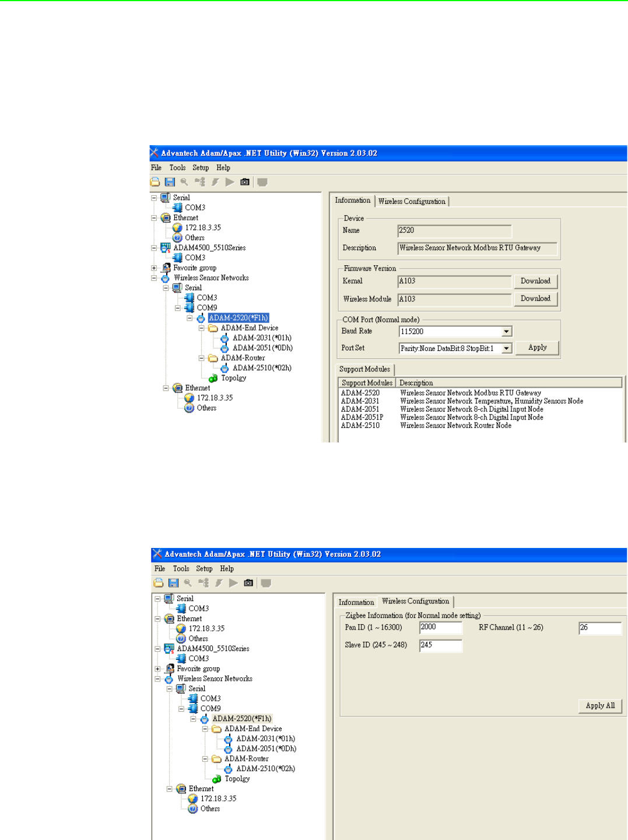Click the ADAM-2031(*01h) node icon in upper window
Viewport: 628px width, 840px height.
[x=224, y=338]
